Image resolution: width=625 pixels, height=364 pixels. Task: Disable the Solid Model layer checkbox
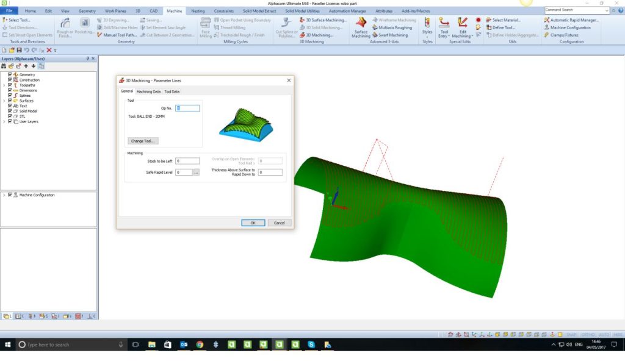click(10, 111)
